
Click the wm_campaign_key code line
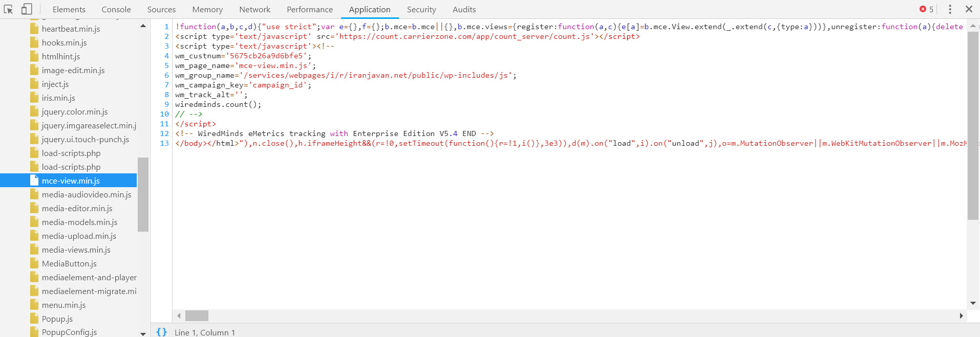243,85
